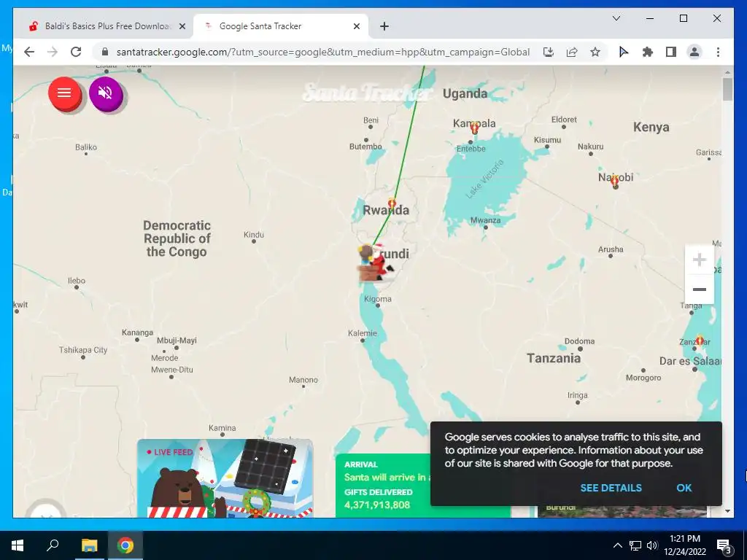Viewport: 747px width, 560px height.
Task: Open Chrome's three-dot menu
Action: tap(718, 52)
